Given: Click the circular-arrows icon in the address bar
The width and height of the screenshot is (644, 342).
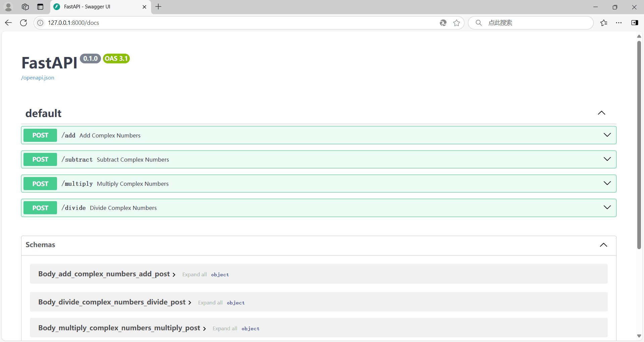Looking at the screenshot, I should click(x=443, y=23).
